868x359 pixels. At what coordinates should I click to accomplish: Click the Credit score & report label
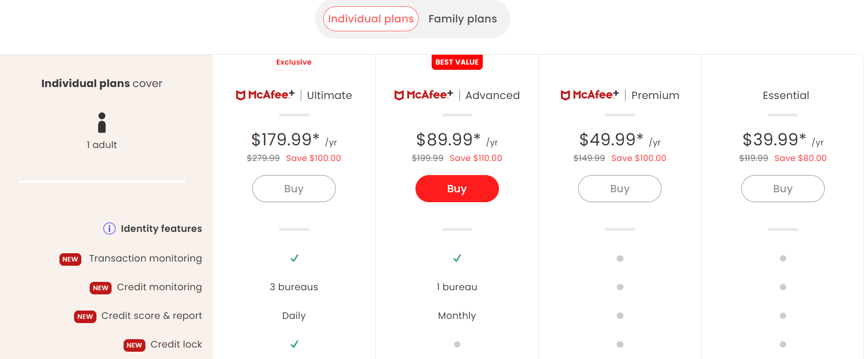[152, 316]
